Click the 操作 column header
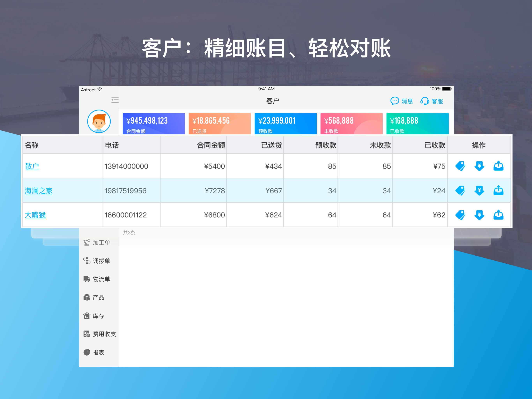This screenshot has height=399, width=532. point(479,145)
